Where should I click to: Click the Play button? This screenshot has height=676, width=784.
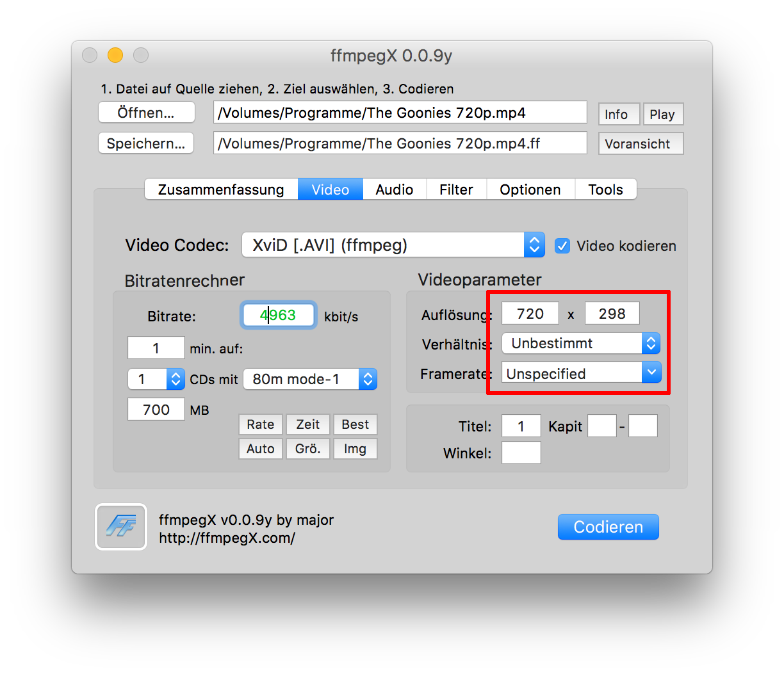[x=663, y=115]
